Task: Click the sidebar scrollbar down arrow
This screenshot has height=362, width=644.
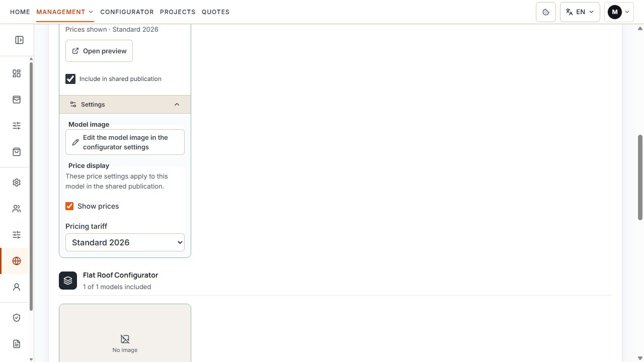Action: [31, 359]
